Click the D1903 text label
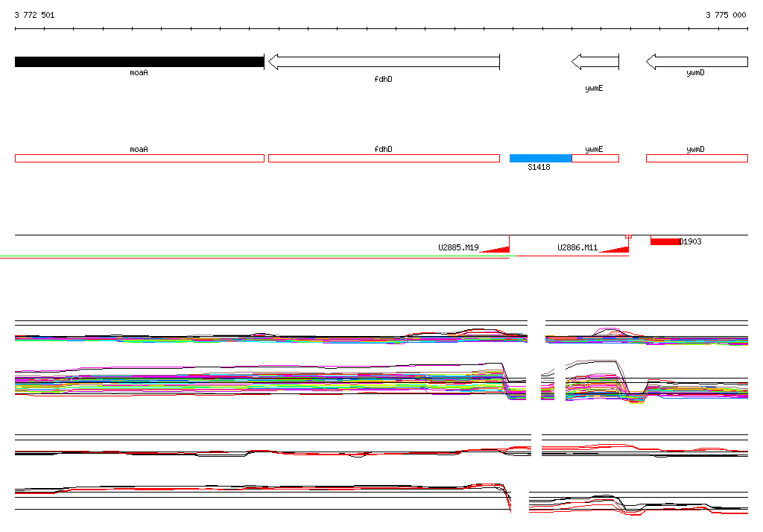The image size is (763, 532). tap(691, 241)
